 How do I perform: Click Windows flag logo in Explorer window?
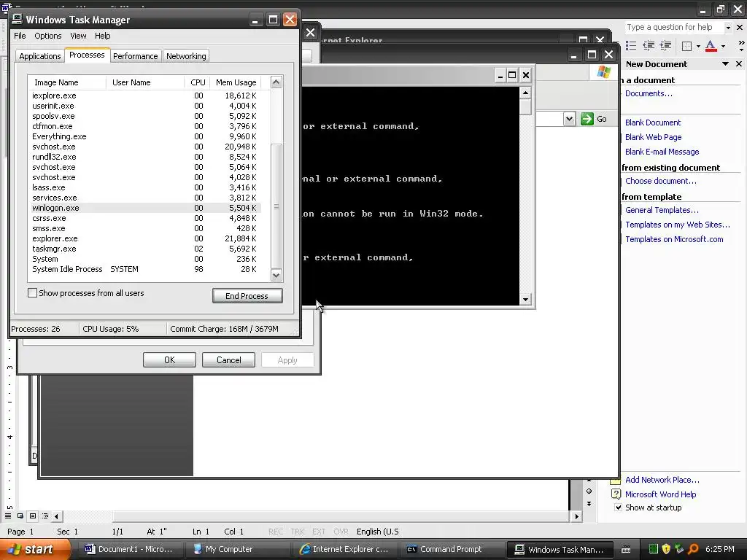(x=603, y=72)
